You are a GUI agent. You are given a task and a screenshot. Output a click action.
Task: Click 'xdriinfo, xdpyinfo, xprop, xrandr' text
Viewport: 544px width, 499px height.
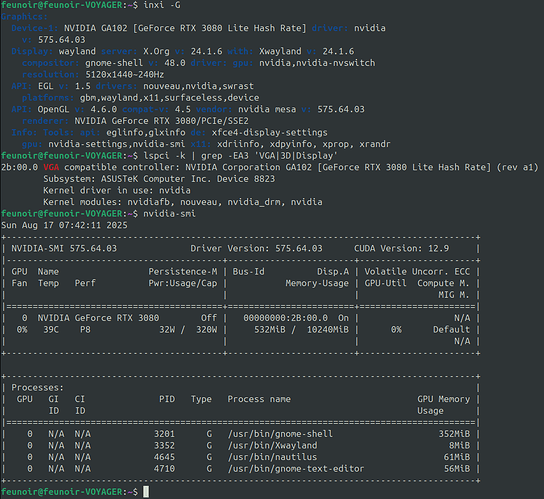click(x=304, y=144)
